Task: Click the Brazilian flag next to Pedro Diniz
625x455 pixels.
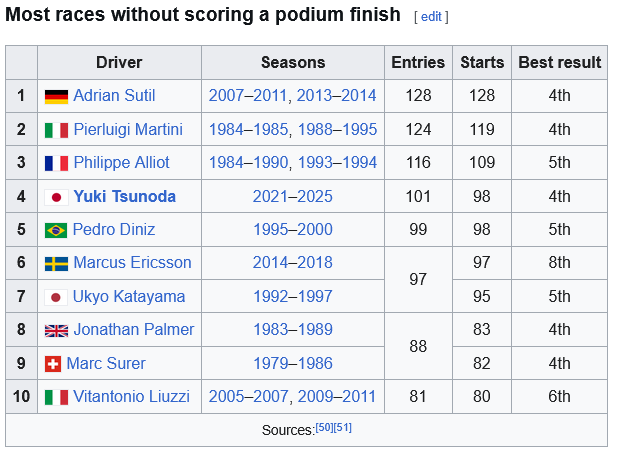Action: point(56,230)
